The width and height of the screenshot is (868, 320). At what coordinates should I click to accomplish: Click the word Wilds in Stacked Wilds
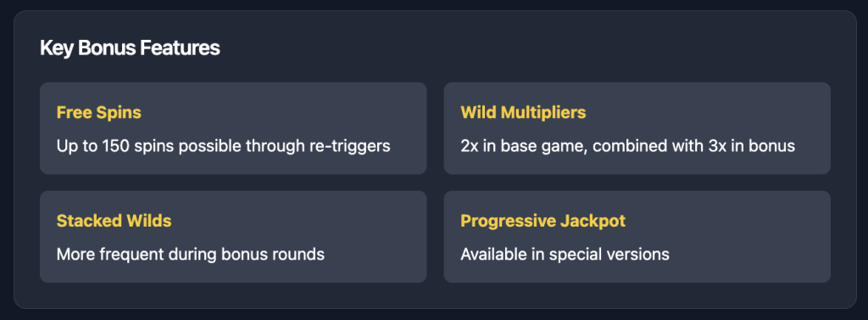150,221
